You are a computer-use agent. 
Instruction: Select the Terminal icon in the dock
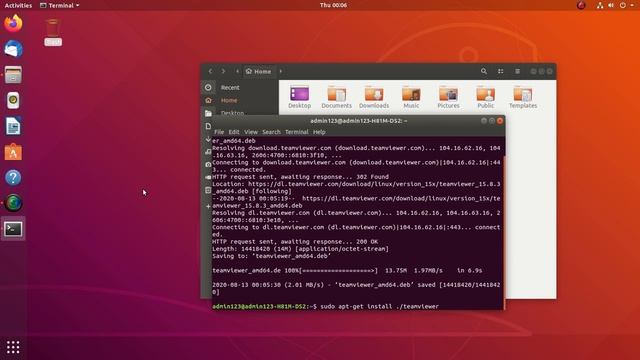[x=13, y=229]
